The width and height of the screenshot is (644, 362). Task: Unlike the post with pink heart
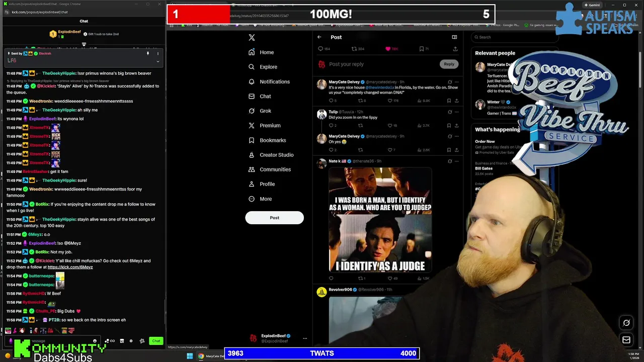(x=388, y=49)
